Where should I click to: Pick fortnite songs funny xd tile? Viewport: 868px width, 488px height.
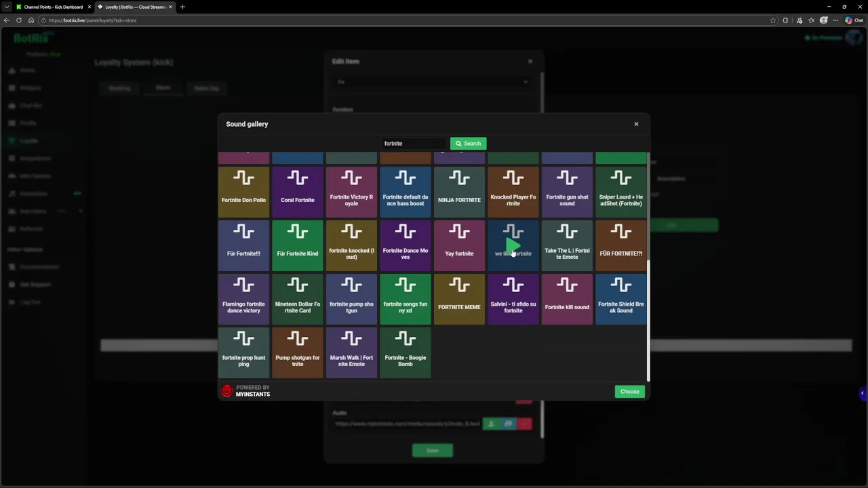coord(406,299)
